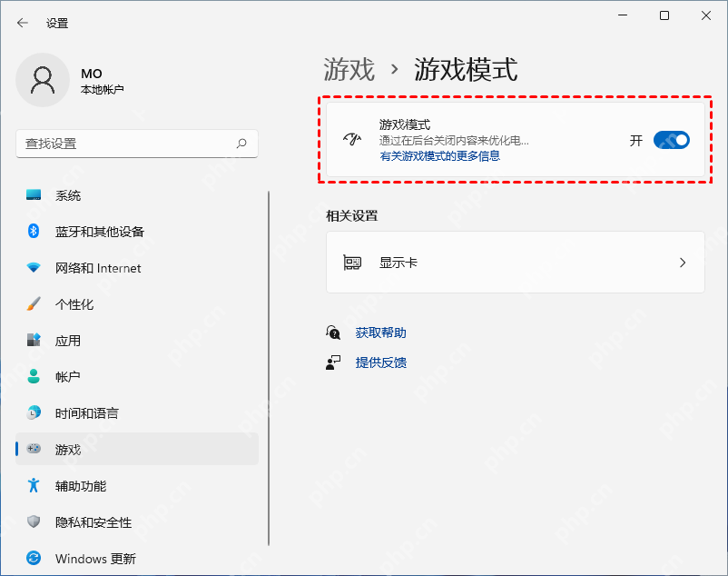
Task: Click the 提供反馈 link
Action: click(x=380, y=362)
